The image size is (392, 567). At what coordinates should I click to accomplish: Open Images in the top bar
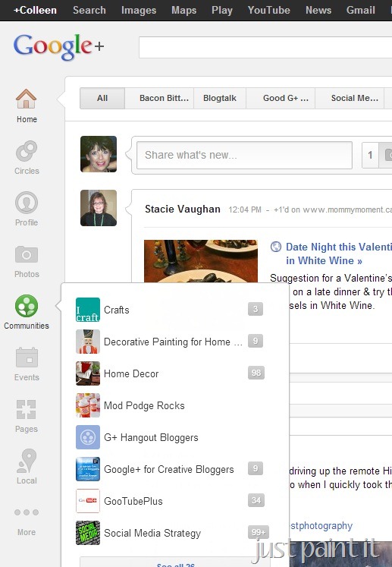pyautogui.click(x=139, y=10)
